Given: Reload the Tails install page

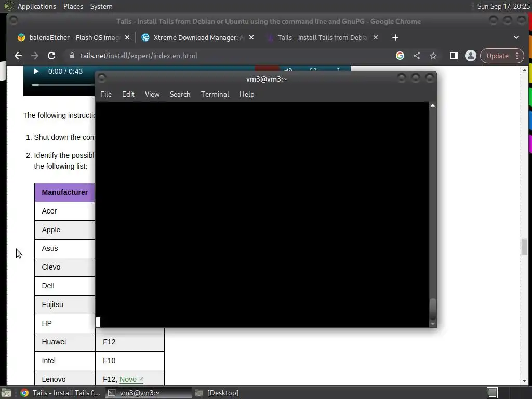Looking at the screenshot, I should click(51, 56).
